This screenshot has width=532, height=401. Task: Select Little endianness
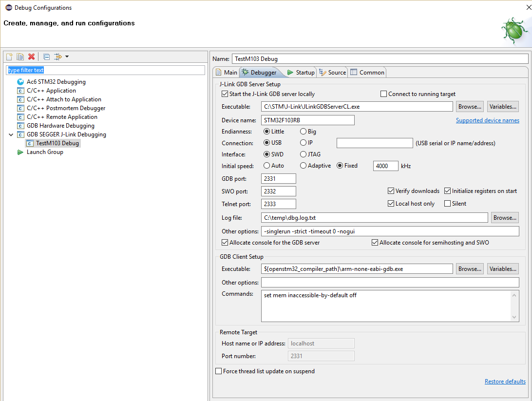266,132
